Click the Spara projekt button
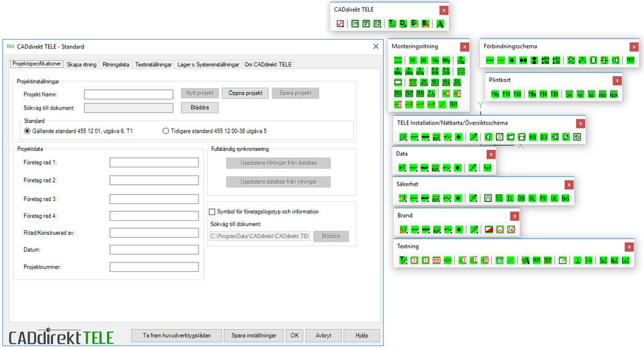The width and height of the screenshot is (644, 348). 296,93
